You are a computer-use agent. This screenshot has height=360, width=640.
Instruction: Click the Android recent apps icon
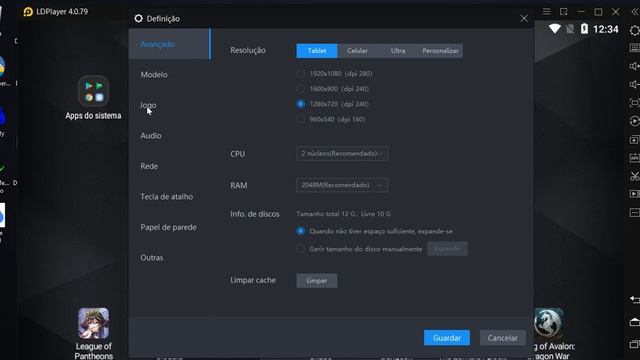point(635,344)
